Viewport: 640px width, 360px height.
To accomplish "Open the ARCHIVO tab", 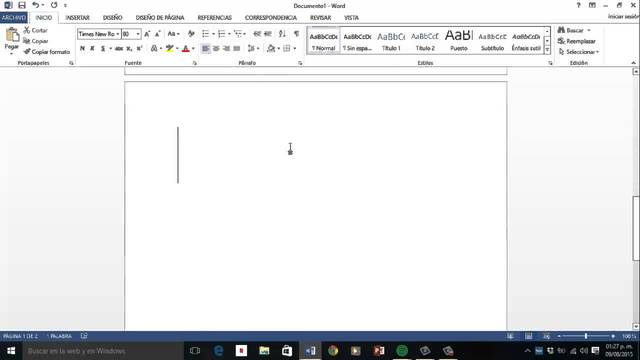I will (x=14, y=18).
